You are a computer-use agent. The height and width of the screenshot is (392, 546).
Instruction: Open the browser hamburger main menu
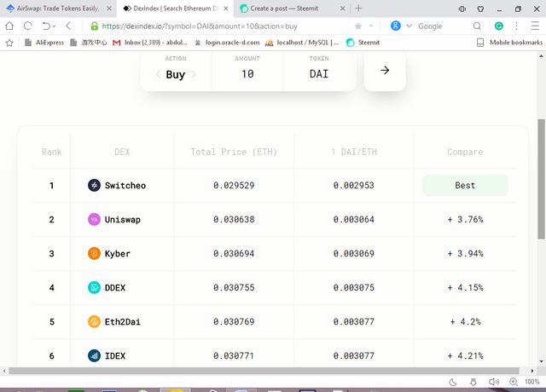[535, 26]
